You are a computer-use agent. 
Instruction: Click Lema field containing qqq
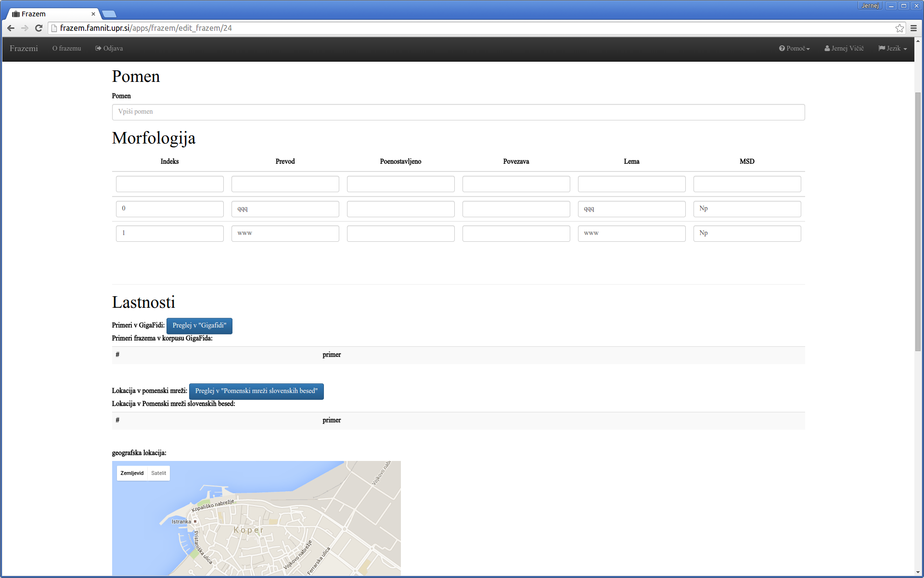pyautogui.click(x=631, y=209)
